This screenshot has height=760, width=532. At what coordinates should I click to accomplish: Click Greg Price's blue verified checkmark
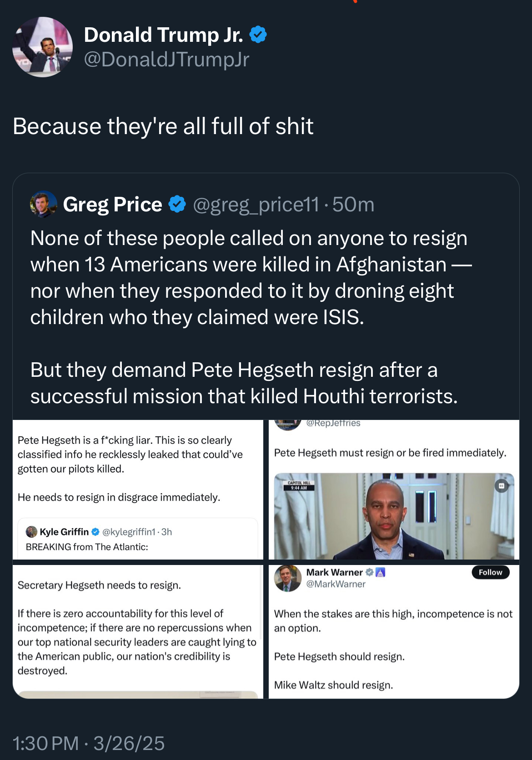pos(177,204)
